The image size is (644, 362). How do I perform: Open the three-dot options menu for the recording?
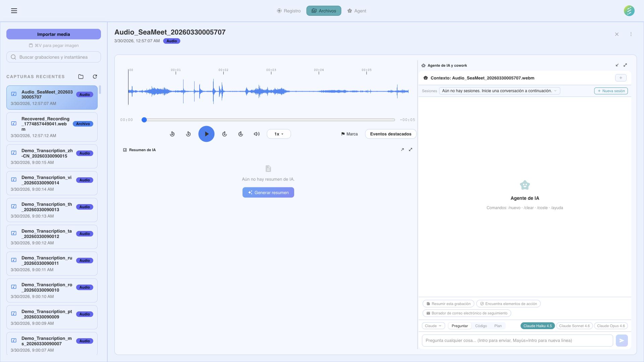tap(631, 34)
